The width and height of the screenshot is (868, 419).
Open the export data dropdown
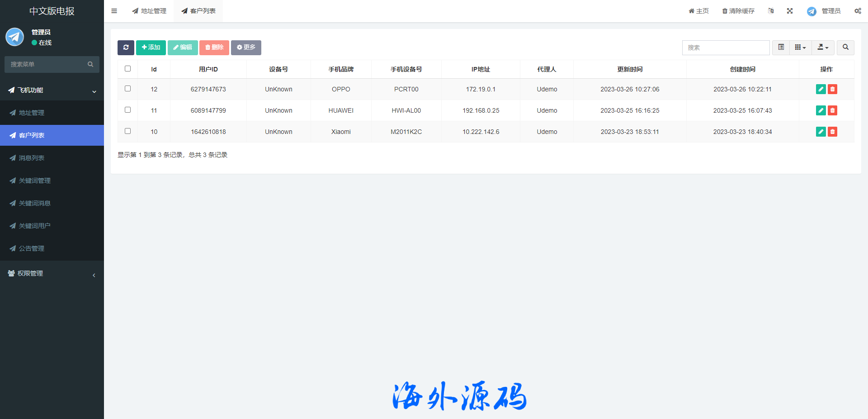(823, 48)
